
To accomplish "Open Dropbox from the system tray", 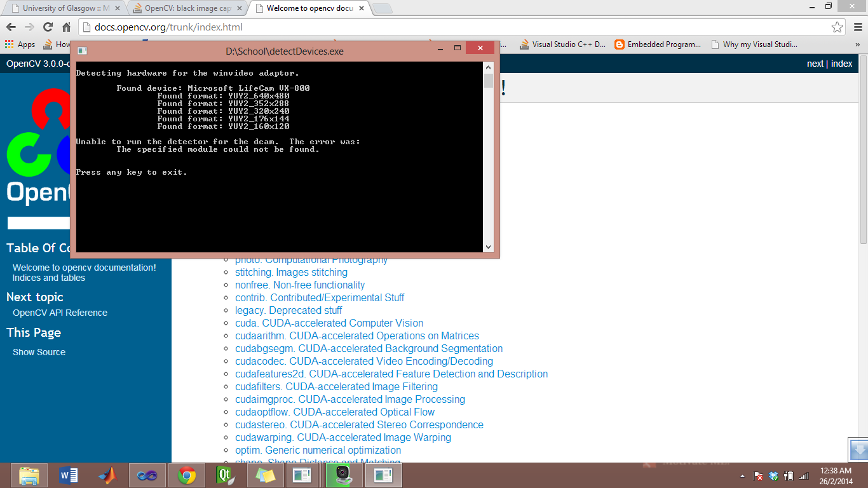I will pyautogui.click(x=773, y=476).
